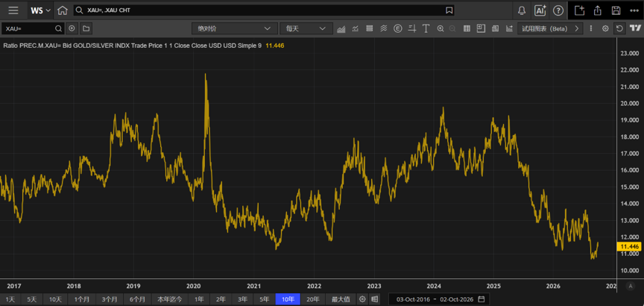Select the Ratio PREC.M.XAU= series legend text
Viewport: 644px width, 306px height.
[132, 46]
